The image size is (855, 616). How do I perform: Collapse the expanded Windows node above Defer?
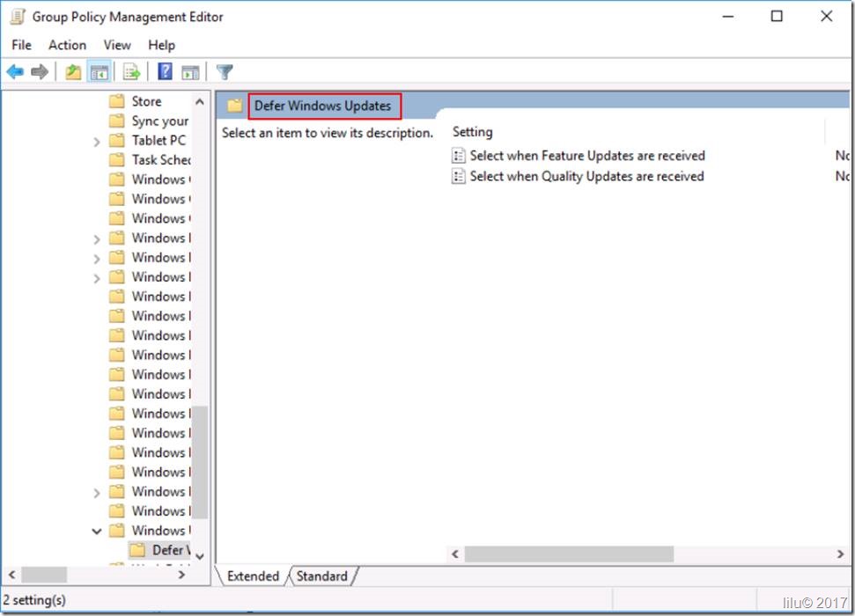[x=97, y=531]
